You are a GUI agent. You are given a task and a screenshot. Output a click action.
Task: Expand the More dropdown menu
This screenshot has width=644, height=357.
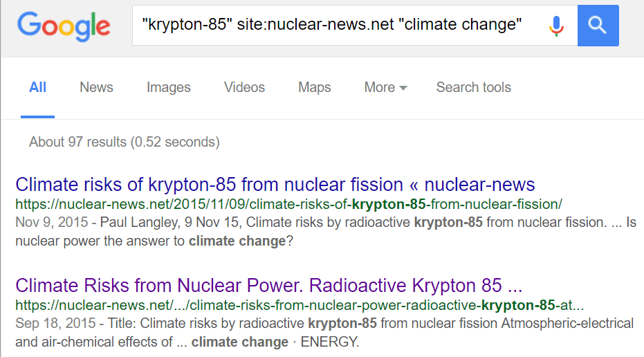point(380,87)
